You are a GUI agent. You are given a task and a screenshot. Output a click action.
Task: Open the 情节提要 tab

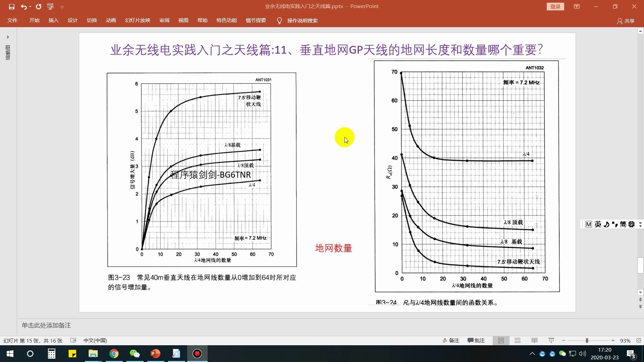coord(256,20)
